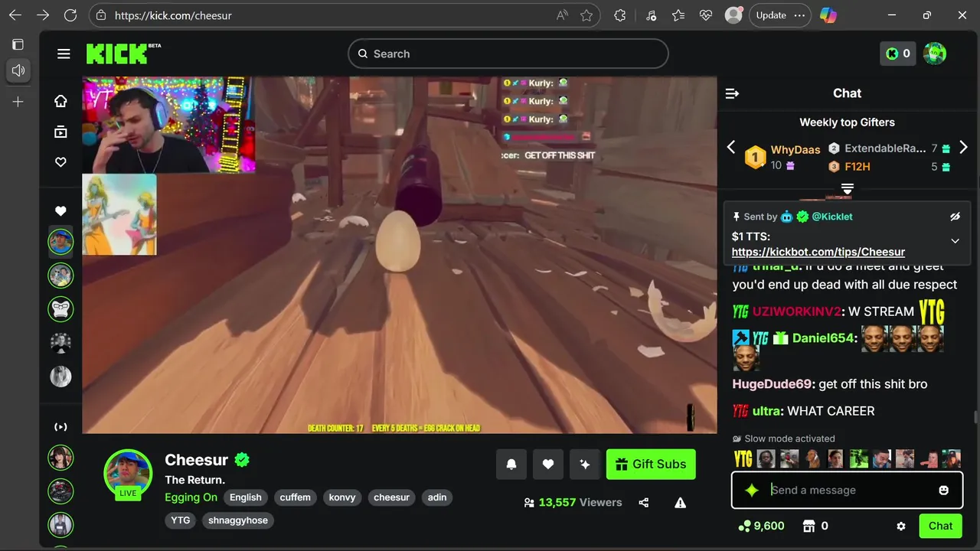Open kickbot tips link for Cheesur
The image size is (980, 551).
[818, 252]
